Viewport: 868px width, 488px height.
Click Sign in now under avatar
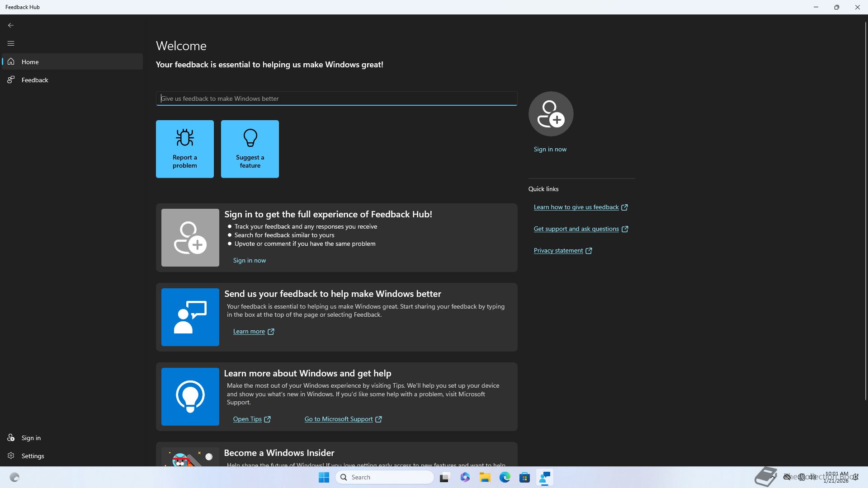pos(550,149)
